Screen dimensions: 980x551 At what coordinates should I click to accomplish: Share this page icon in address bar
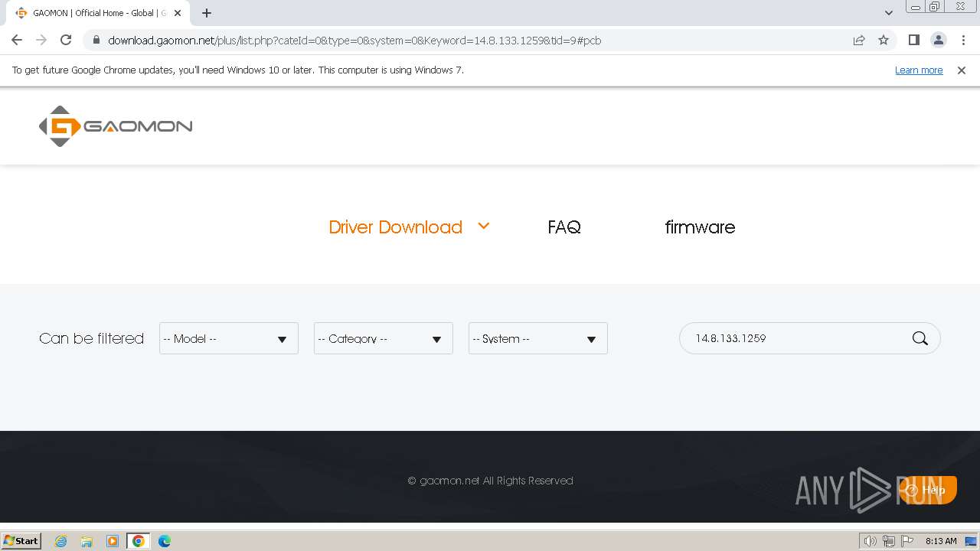(x=859, y=40)
